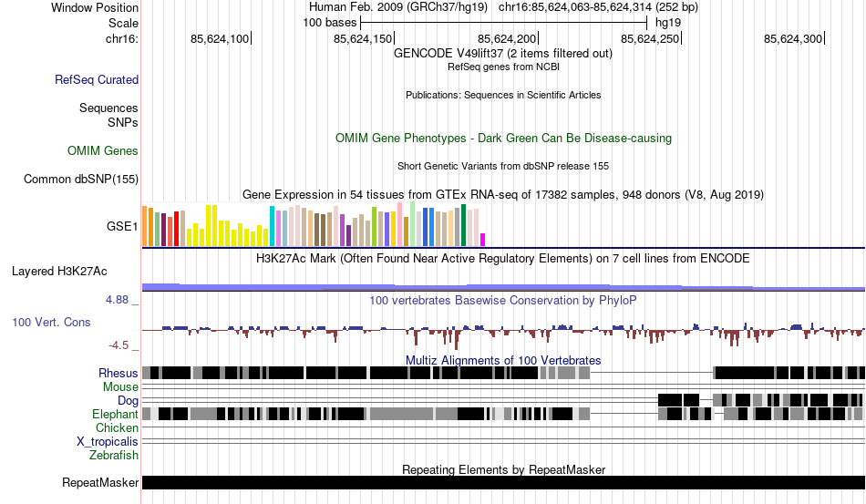
Task: Click the Elephant species label
Action: point(115,414)
